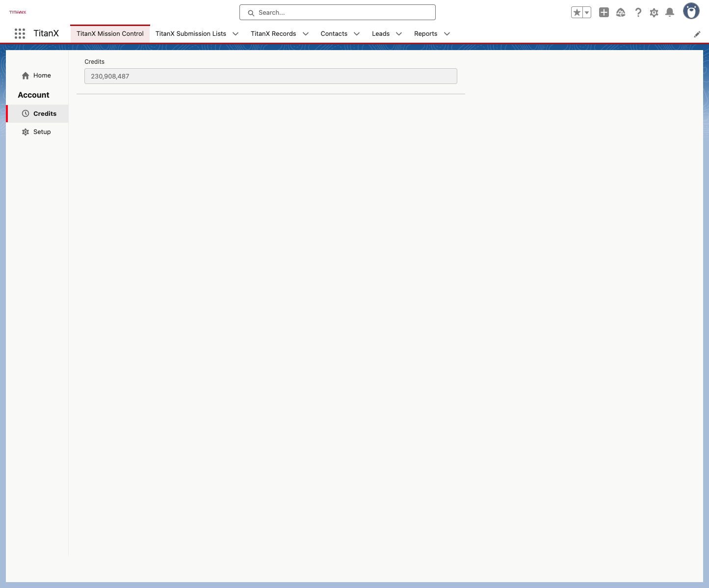Select Credits in the sidebar
This screenshot has height=588, width=709.
tap(37, 113)
